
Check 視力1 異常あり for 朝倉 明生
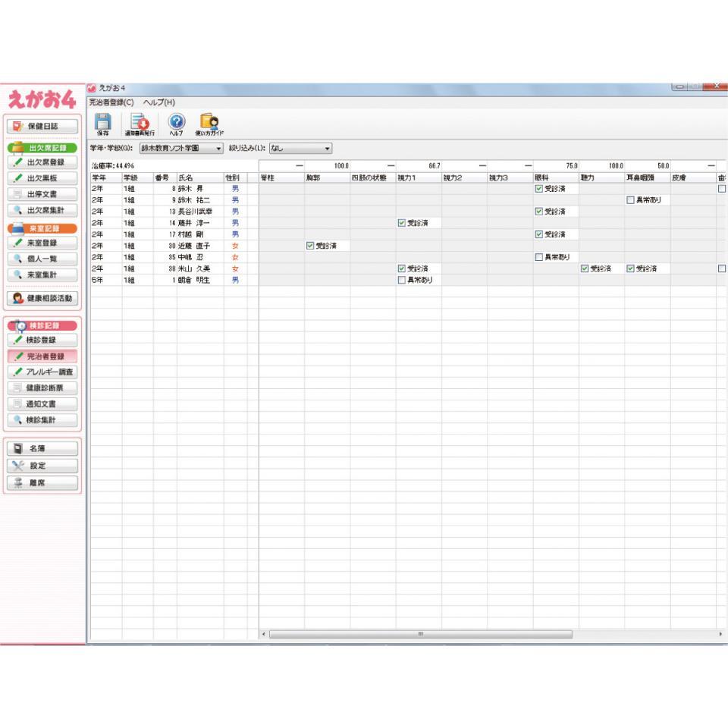coord(402,280)
